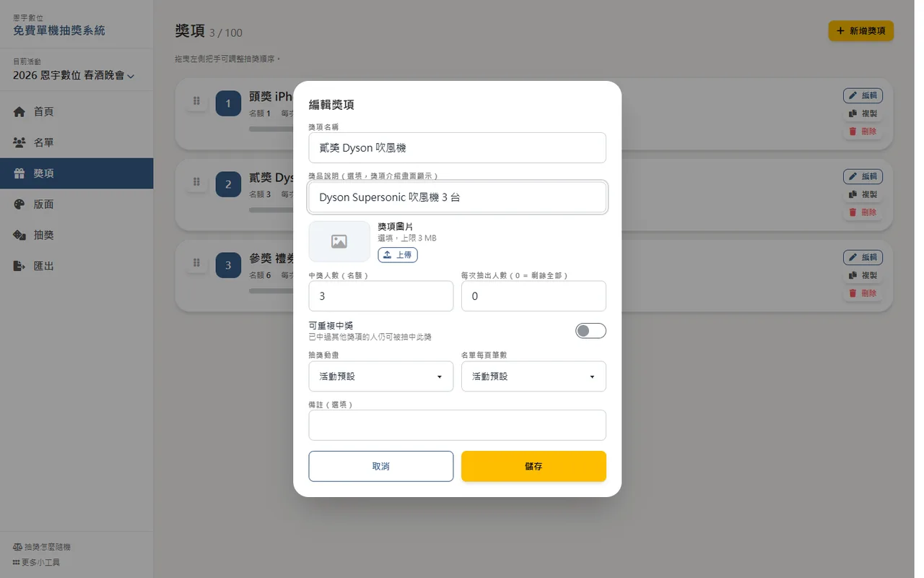Click 刪除 on the 參獎 row
Image resolution: width=924 pixels, height=578 pixels.
coord(863,293)
